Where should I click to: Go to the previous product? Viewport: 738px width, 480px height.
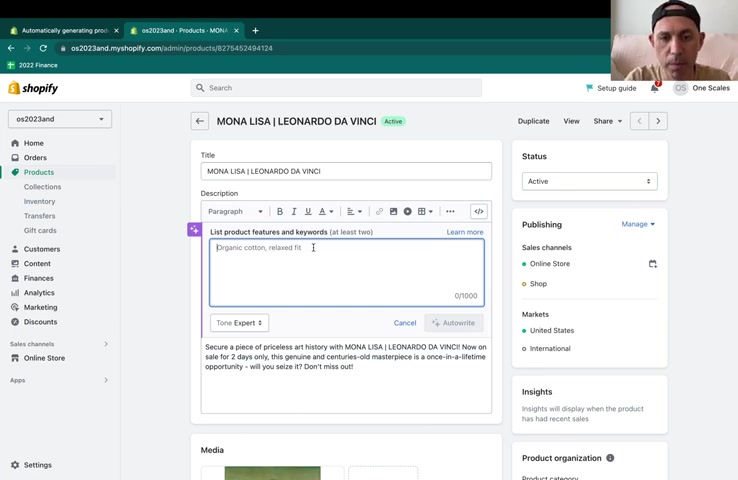tap(639, 121)
